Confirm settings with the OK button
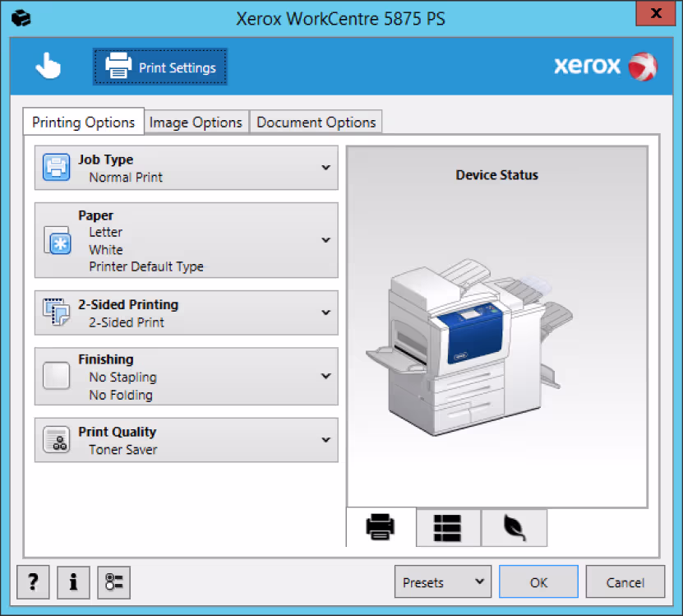 (x=539, y=582)
